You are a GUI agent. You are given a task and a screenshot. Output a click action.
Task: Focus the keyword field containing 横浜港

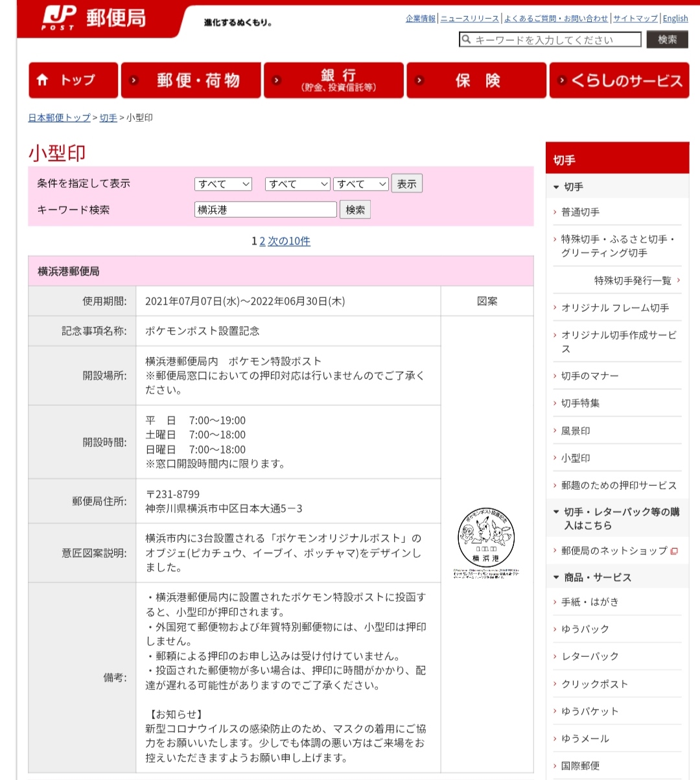(x=266, y=210)
